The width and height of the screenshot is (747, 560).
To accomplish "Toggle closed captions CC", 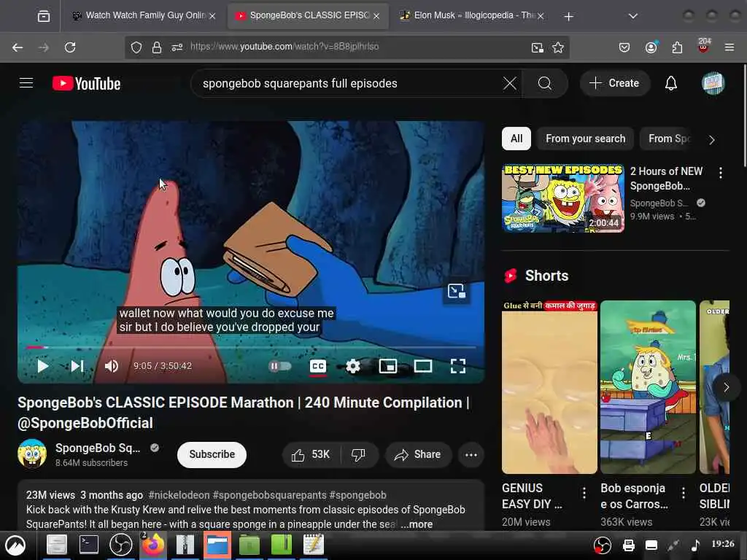I will [x=318, y=366].
